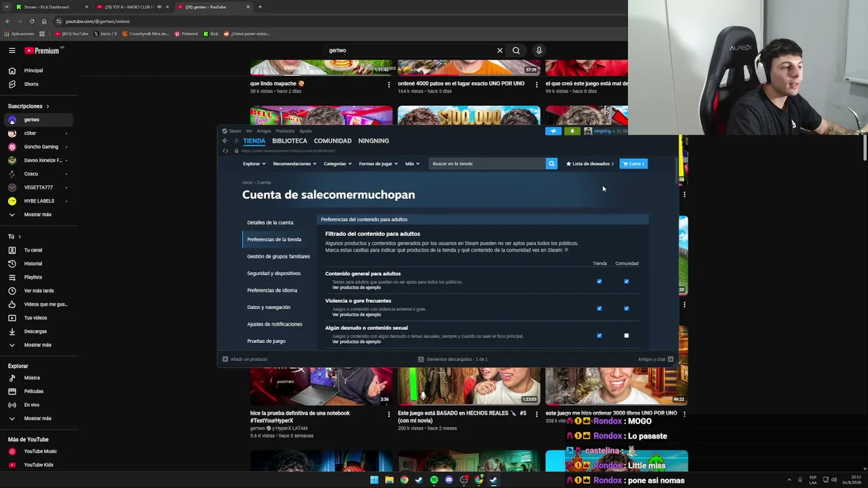Open the TIENDA tab in Steam
The width and height of the screenshot is (868, 488).
point(254,141)
